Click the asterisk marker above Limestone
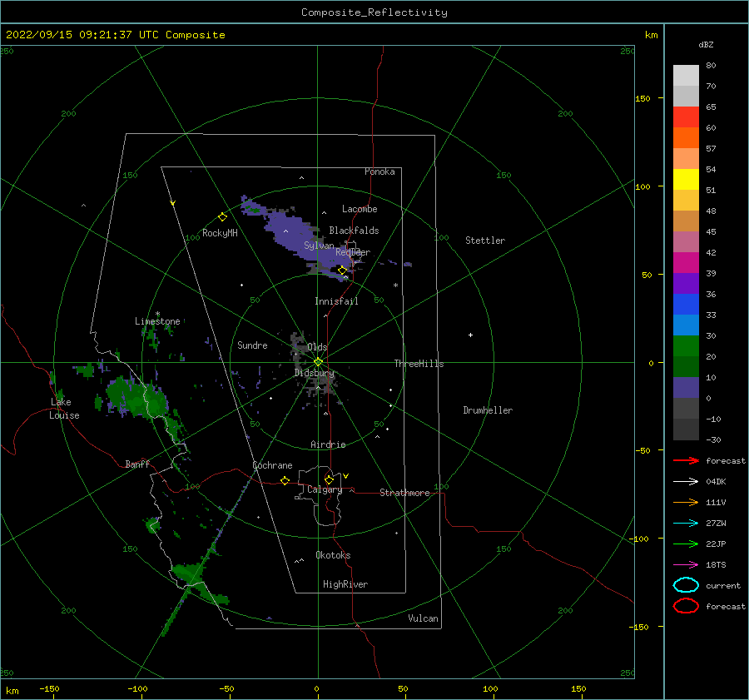Image resolution: width=749 pixels, height=700 pixels. coord(157,314)
